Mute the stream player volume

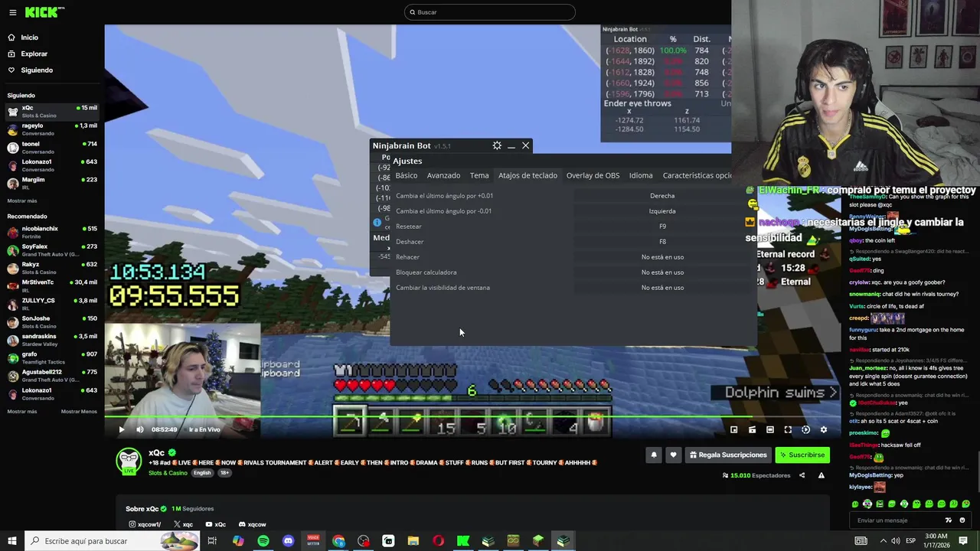pos(139,429)
